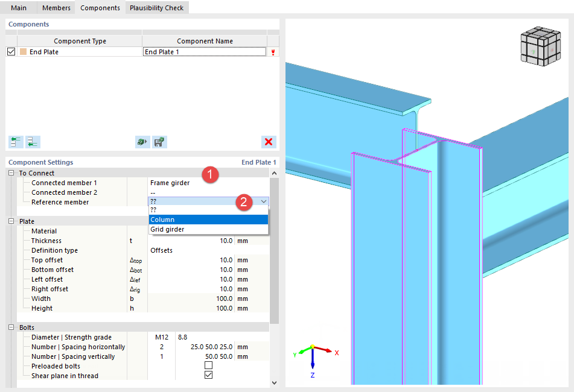The height and width of the screenshot is (392, 574).
Task: Click the red warning icon in End Plate row
Action: pos(273,52)
